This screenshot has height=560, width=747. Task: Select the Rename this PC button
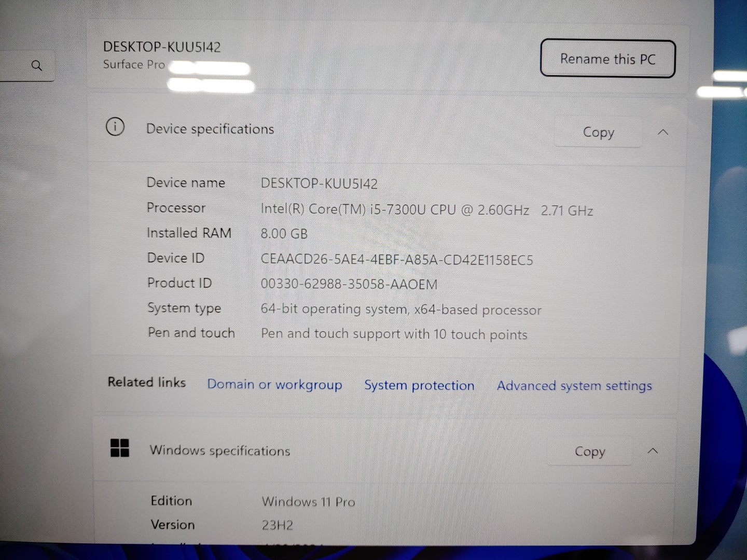point(607,59)
